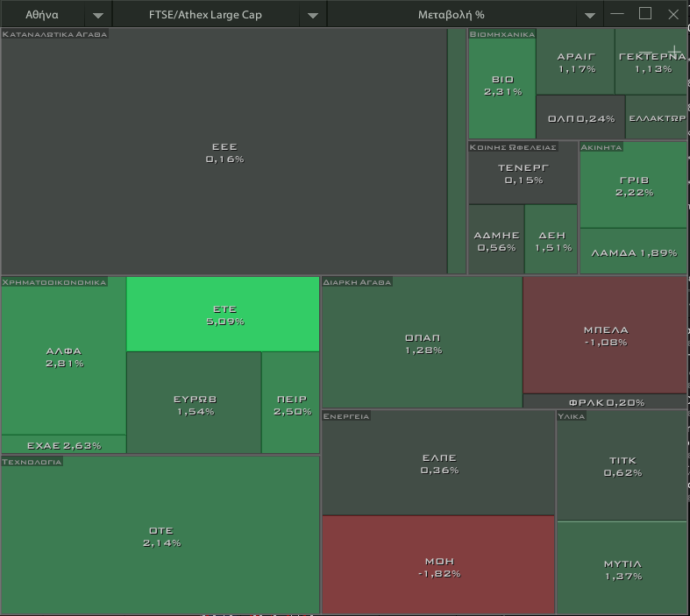Click the Ενέργεια sector label
Screen dimensions: 690x616
pos(346,416)
